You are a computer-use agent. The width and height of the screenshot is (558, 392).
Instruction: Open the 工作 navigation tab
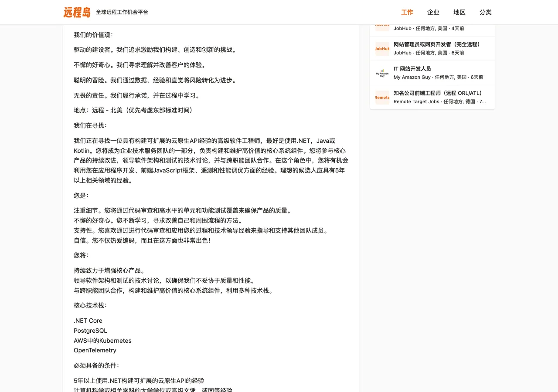407,12
